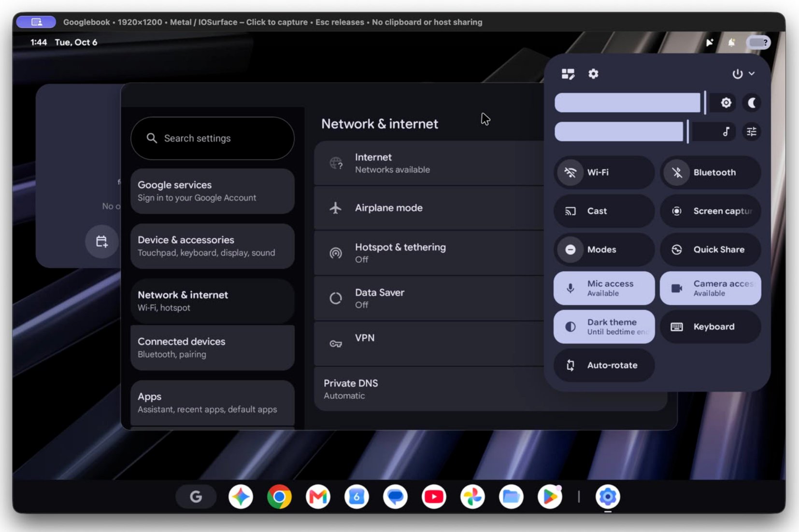Expand the power menu chevron
Screen dimensions: 799x532
752,74
